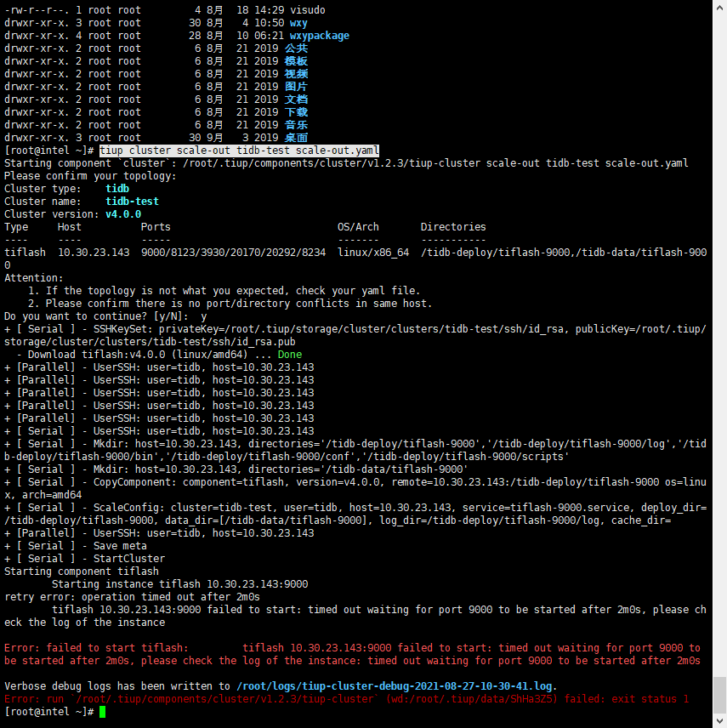
Task: Click the OS/Arch column header
Action: point(358,227)
